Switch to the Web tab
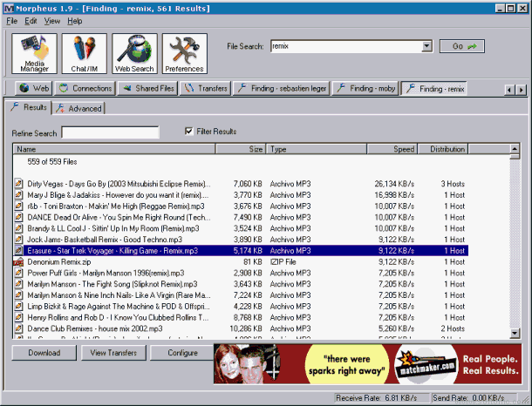The height and width of the screenshot is (406, 532). 34,89
